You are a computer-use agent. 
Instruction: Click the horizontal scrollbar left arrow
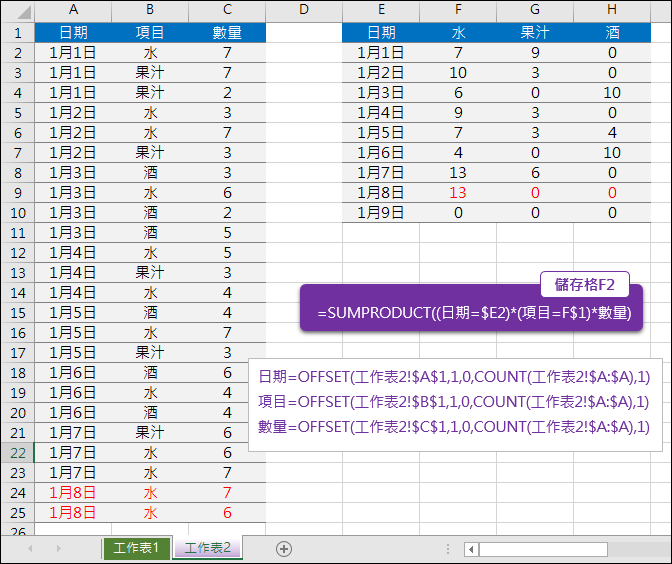[x=471, y=549]
